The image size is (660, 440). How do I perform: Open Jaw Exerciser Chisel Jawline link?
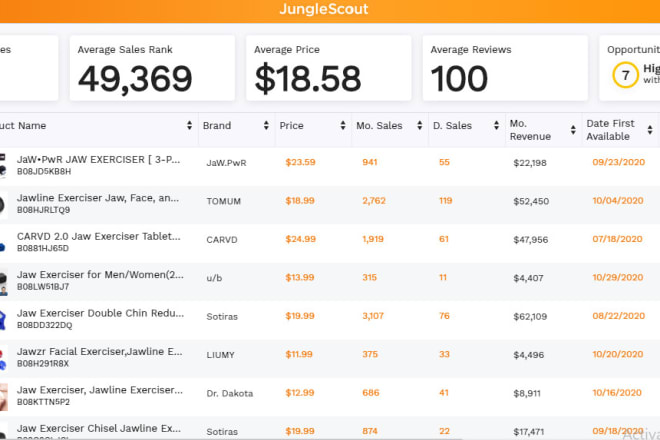tap(99, 428)
